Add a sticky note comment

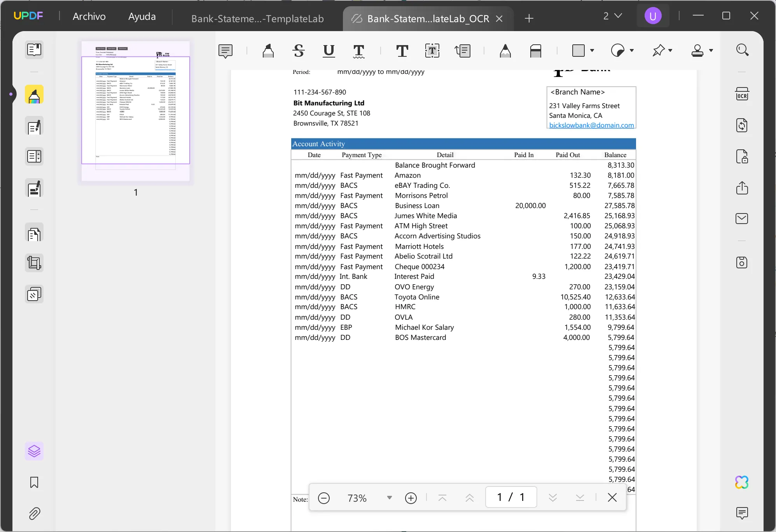pyautogui.click(x=225, y=51)
